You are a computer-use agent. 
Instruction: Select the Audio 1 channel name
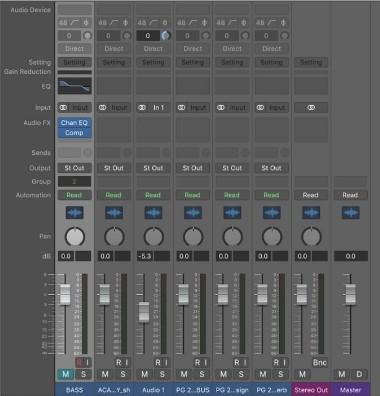point(153,390)
